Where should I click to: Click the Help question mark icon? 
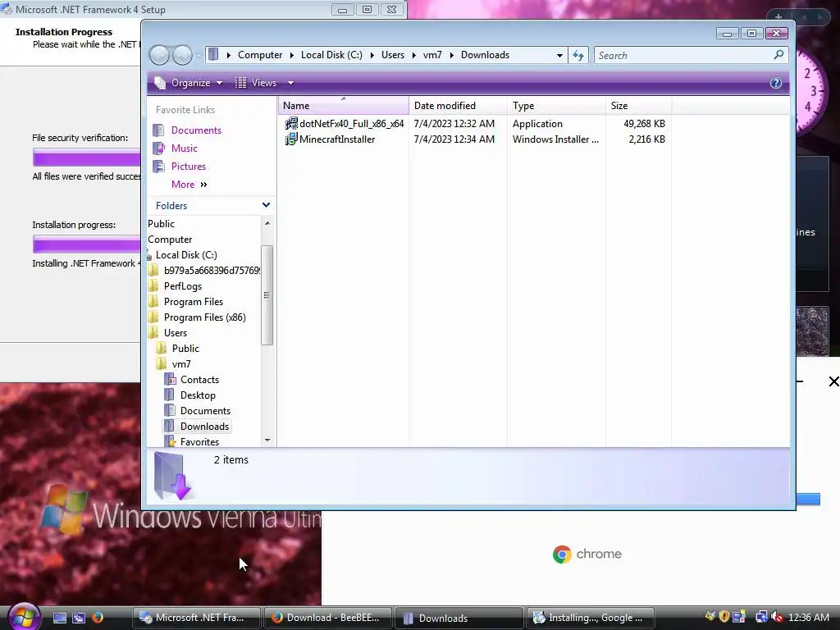click(776, 83)
